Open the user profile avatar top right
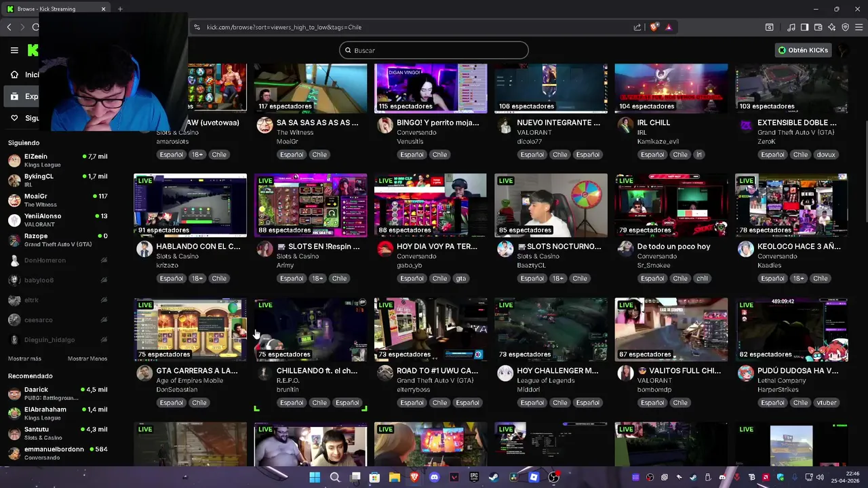868x488 pixels. click(842, 50)
